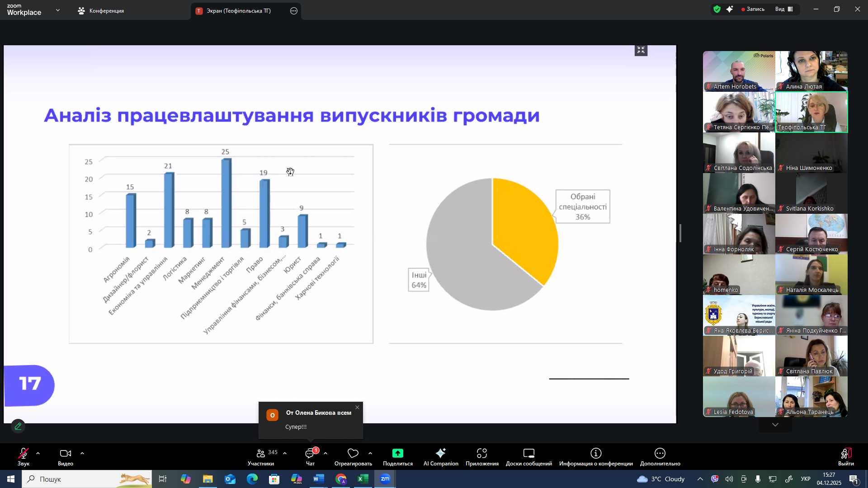The image size is (868, 488).
Task: Switch to the Конференция tab
Action: point(101,10)
